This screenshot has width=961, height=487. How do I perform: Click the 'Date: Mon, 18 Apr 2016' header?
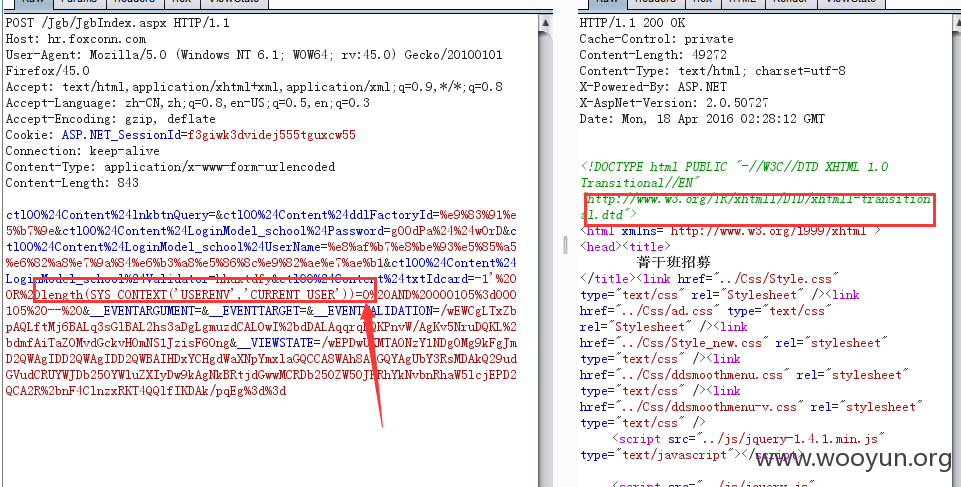702,119
